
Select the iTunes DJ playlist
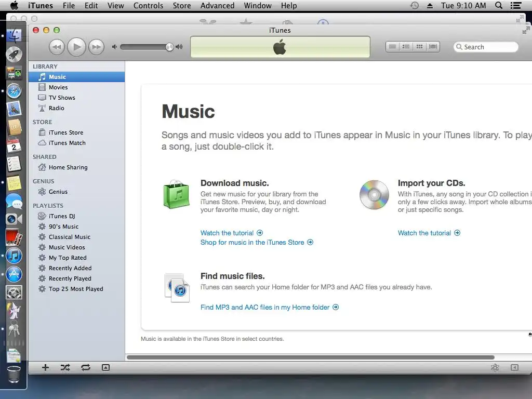(x=77, y=216)
